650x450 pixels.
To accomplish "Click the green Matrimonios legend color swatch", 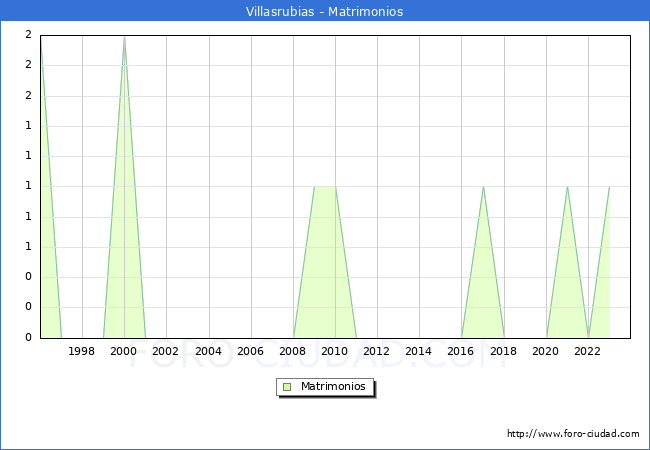I will 287,387.
